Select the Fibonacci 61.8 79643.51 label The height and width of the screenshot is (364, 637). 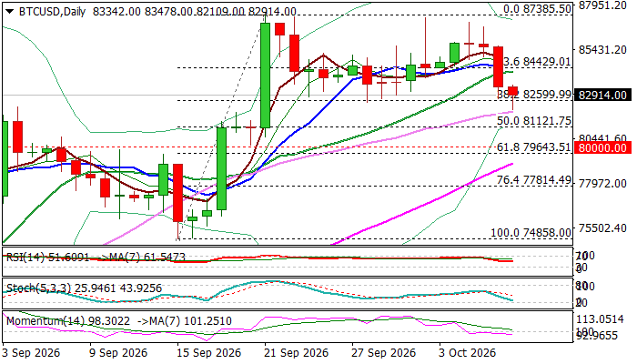(534, 147)
